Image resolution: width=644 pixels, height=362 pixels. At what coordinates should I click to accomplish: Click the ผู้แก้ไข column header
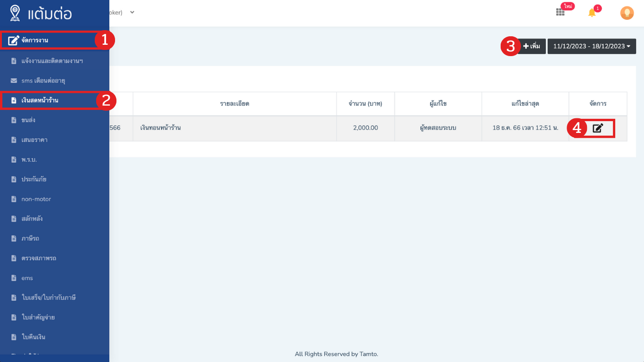[438, 104]
